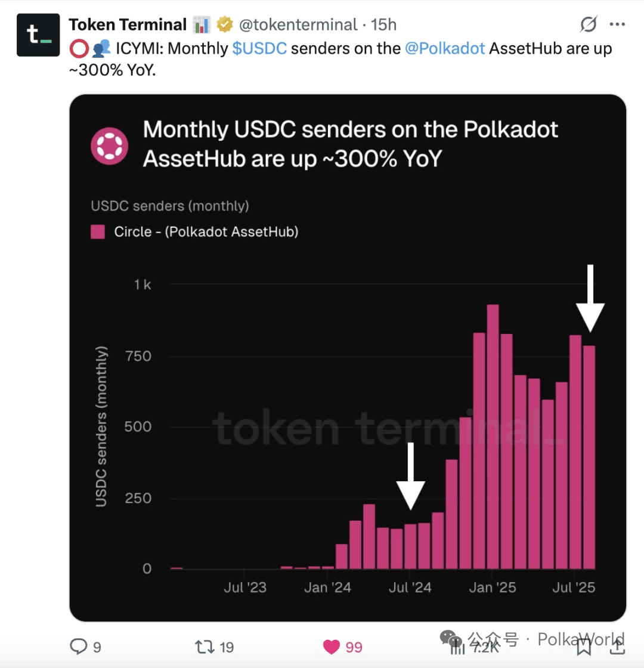Open the @Polkadot mention link

[445, 48]
